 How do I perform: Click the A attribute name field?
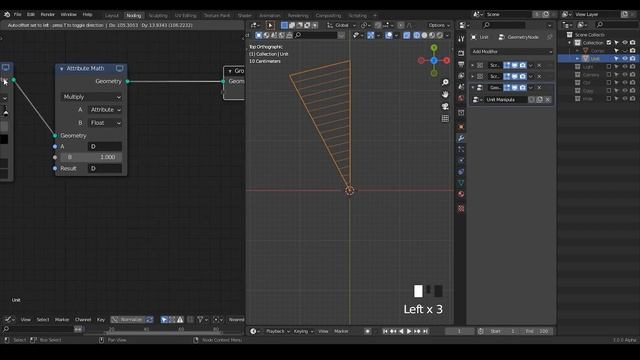point(105,147)
